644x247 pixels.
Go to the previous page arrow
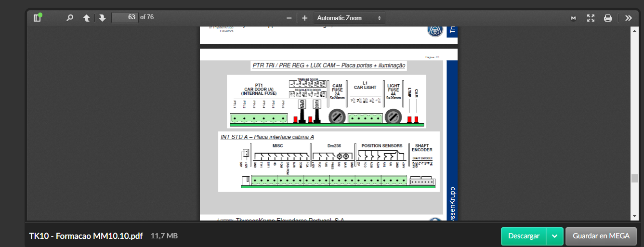coord(86,18)
